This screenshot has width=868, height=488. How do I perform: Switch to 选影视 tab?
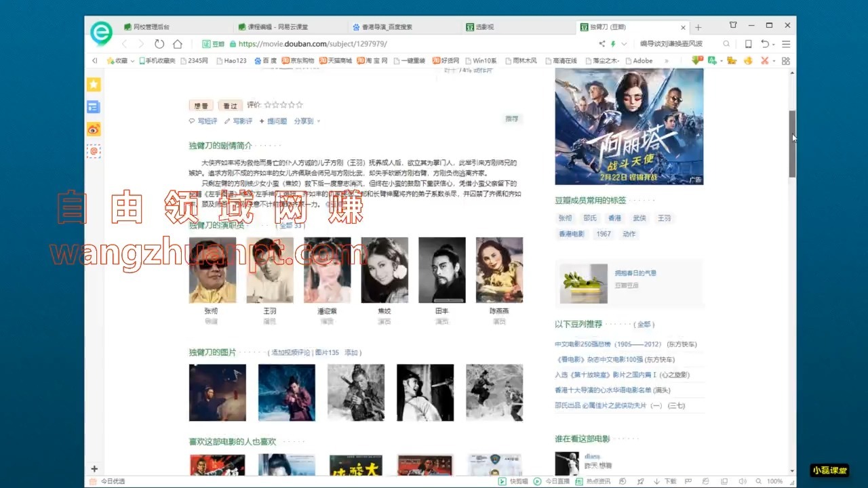(519, 27)
